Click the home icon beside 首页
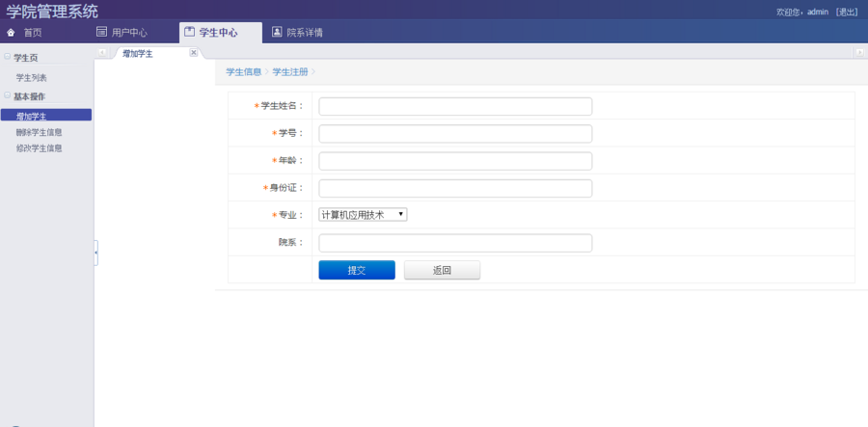This screenshot has height=427, width=868. 11,33
